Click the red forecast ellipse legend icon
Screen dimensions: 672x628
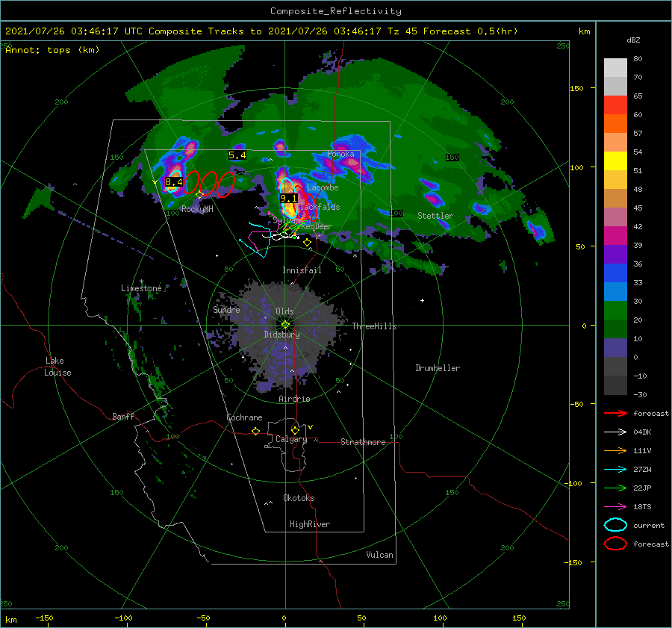[x=615, y=544]
